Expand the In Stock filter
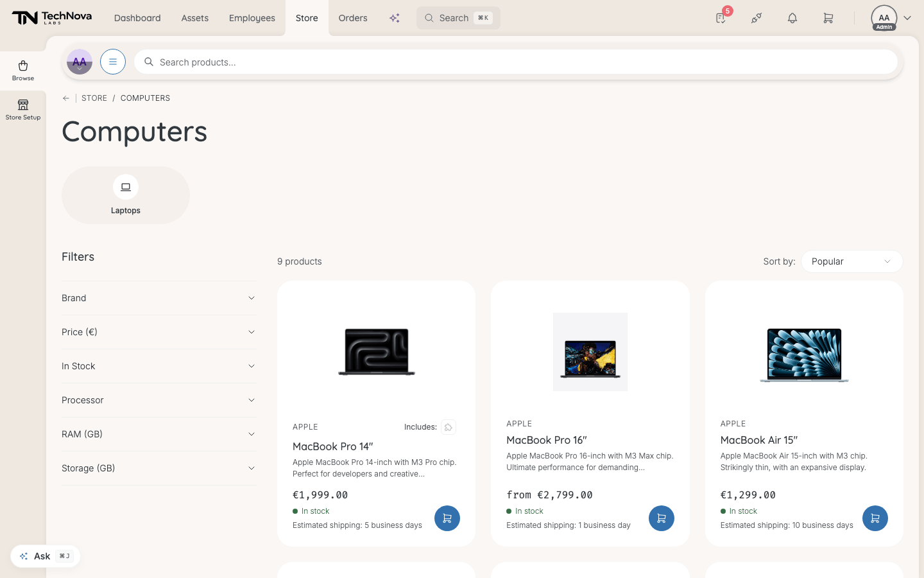924x578 pixels. [159, 366]
